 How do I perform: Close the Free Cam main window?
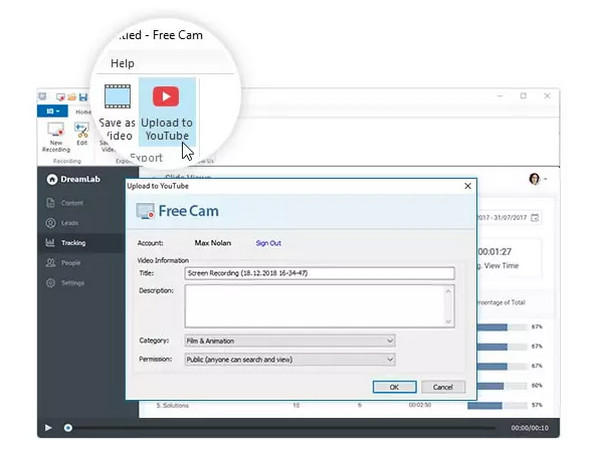(x=547, y=96)
